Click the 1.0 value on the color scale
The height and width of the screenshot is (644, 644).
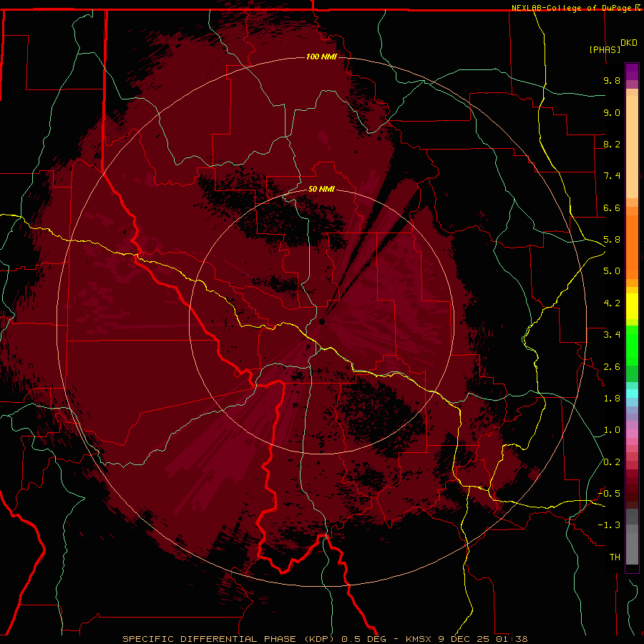(x=612, y=430)
